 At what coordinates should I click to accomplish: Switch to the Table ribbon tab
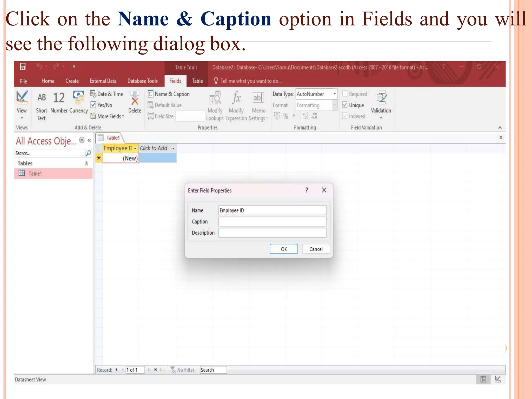tap(197, 81)
